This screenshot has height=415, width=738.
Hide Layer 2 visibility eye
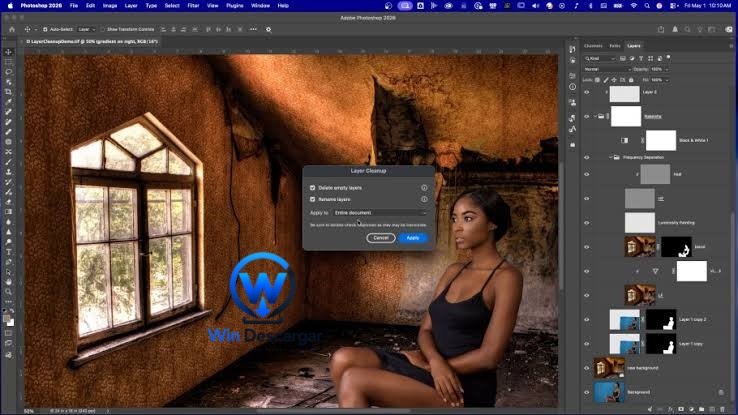tap(586, 92)
